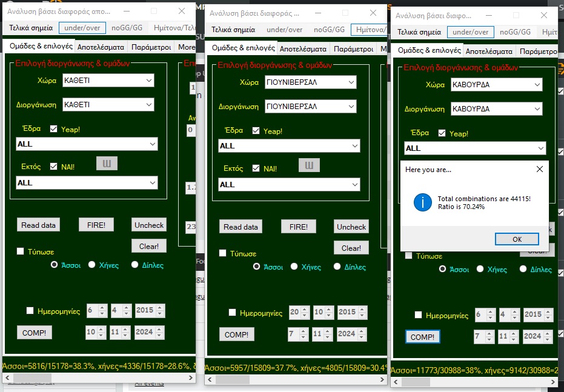
Task: Click the blue info icon in the dialog
Action: click(x=423, y=202)
